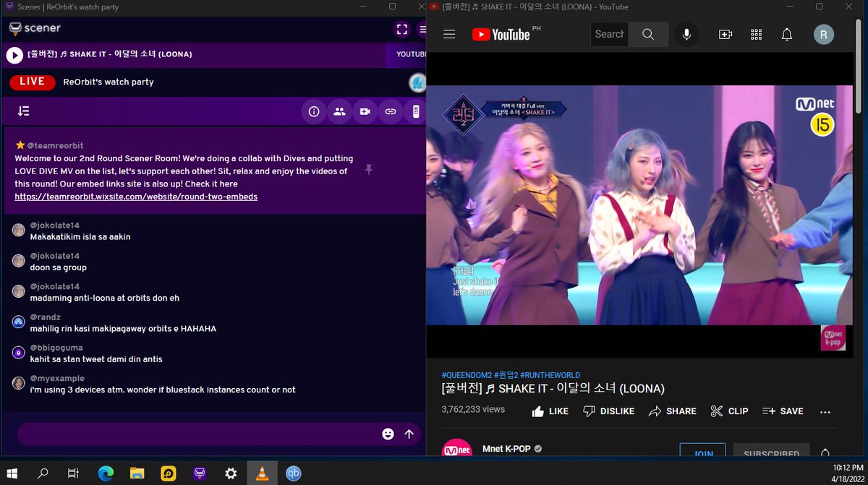Open the Mnet K-POP channel name link

[x=506, y=449]
